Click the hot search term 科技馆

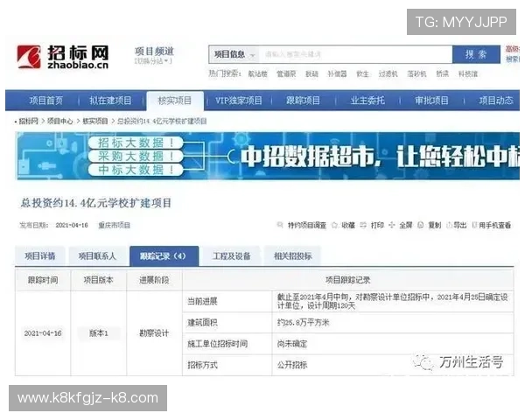[x=468, y=74]
